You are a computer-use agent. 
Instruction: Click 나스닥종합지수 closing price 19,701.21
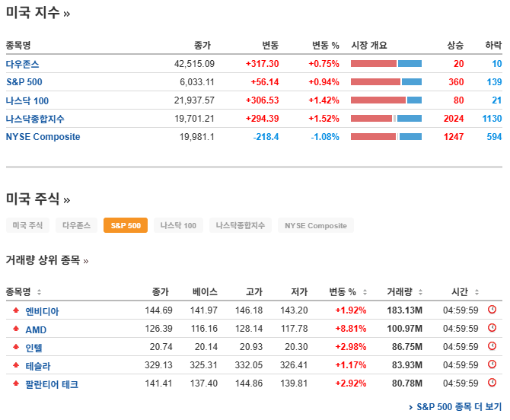(194, 119)
